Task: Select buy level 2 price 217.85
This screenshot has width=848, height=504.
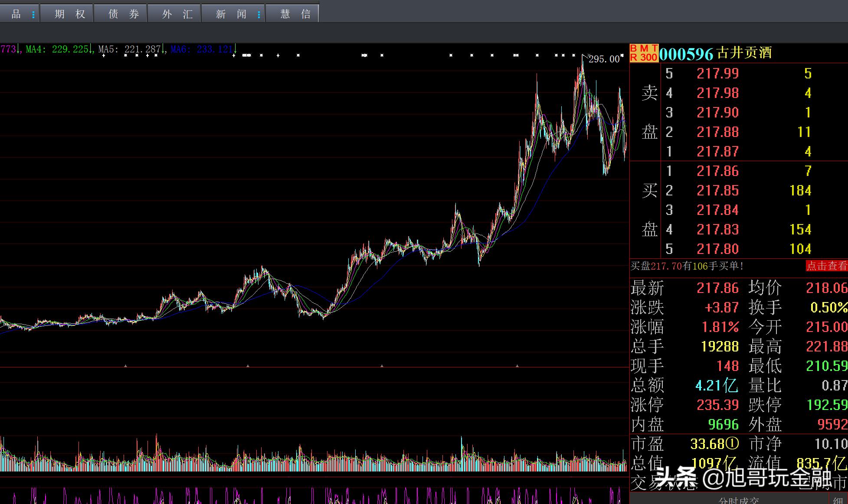Action: 717,190
